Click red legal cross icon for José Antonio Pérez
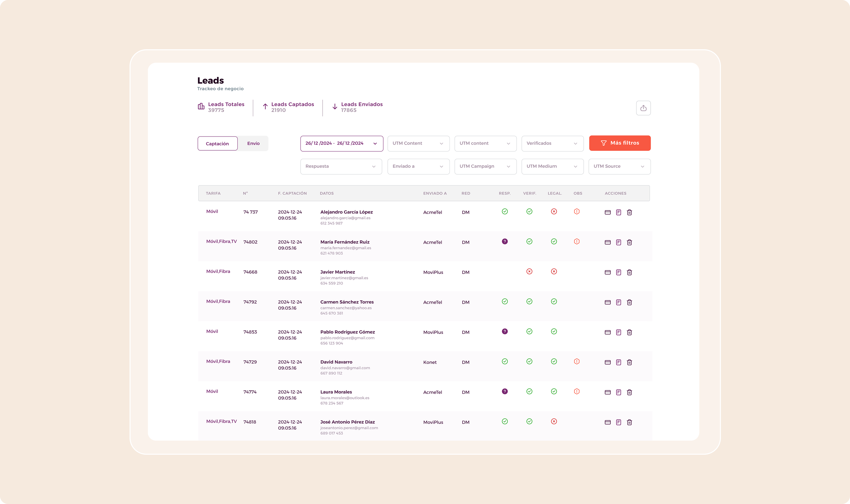The width and height of the screenshot is (850, 504). coord(554,421)
